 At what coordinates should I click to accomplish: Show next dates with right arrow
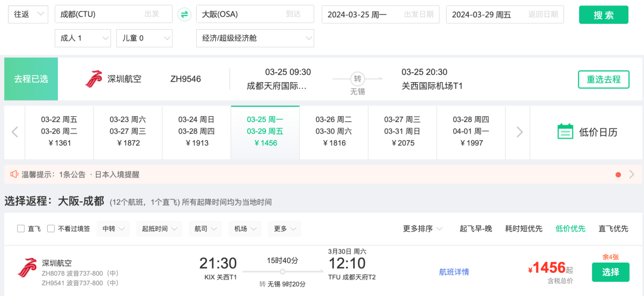point(519,132)
